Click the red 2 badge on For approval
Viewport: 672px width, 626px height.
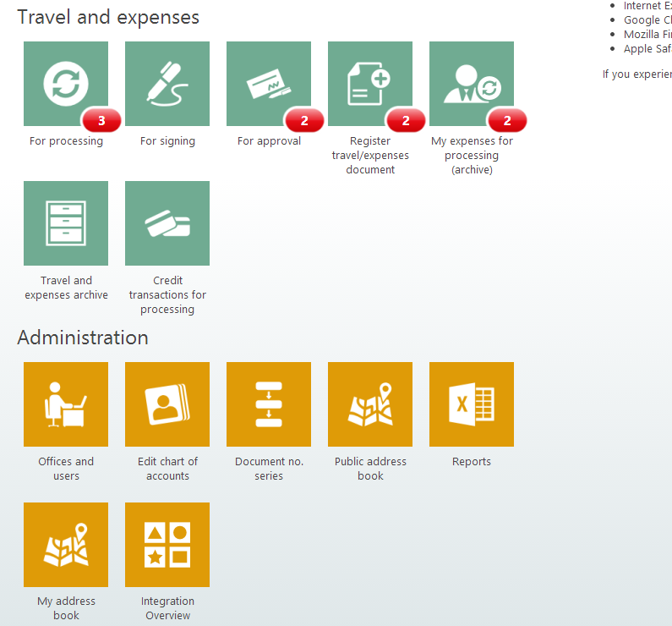[304, 120]
